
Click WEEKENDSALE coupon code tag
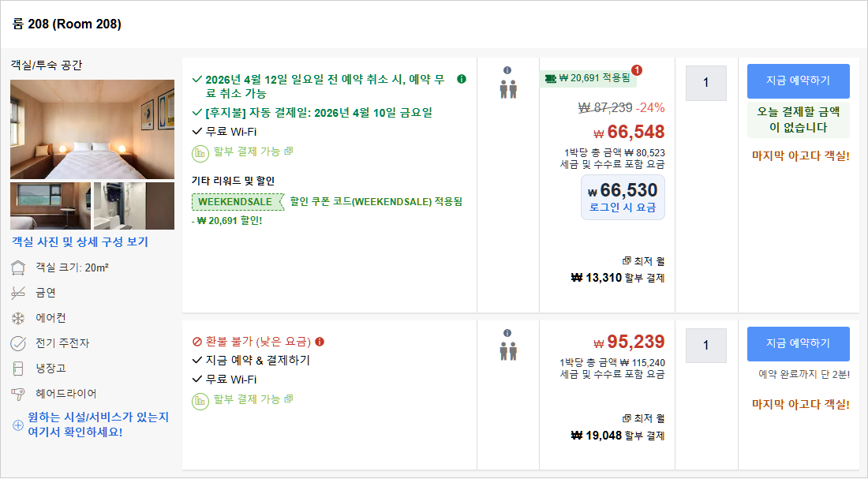pos(236,202)
